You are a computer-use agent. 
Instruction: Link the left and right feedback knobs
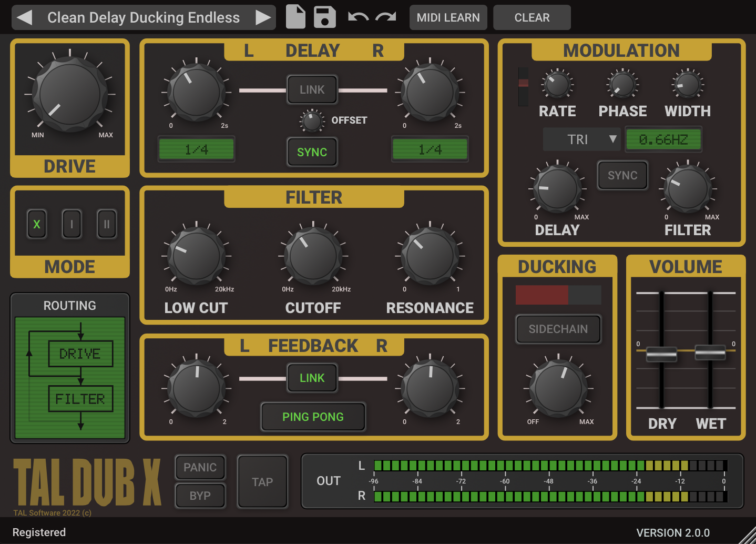312,378
